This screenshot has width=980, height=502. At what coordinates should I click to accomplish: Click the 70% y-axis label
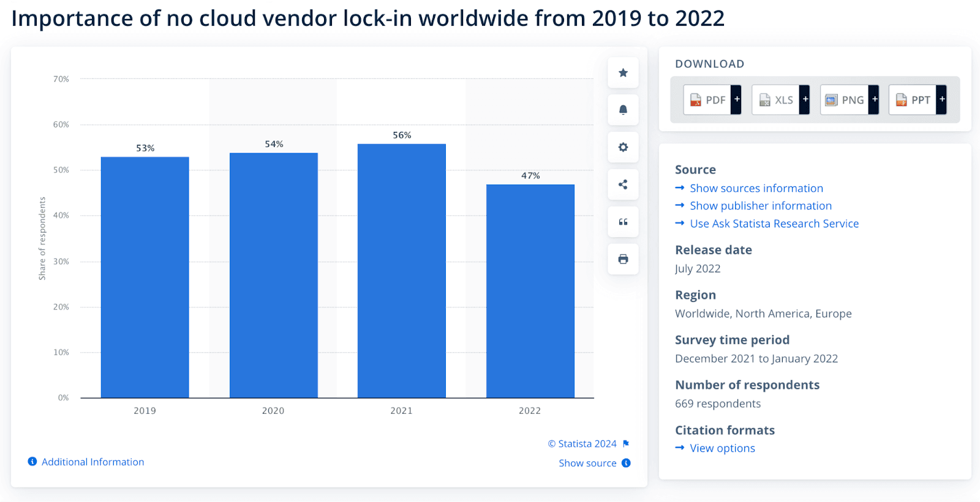pyautogui.click(x=61, y=79)
